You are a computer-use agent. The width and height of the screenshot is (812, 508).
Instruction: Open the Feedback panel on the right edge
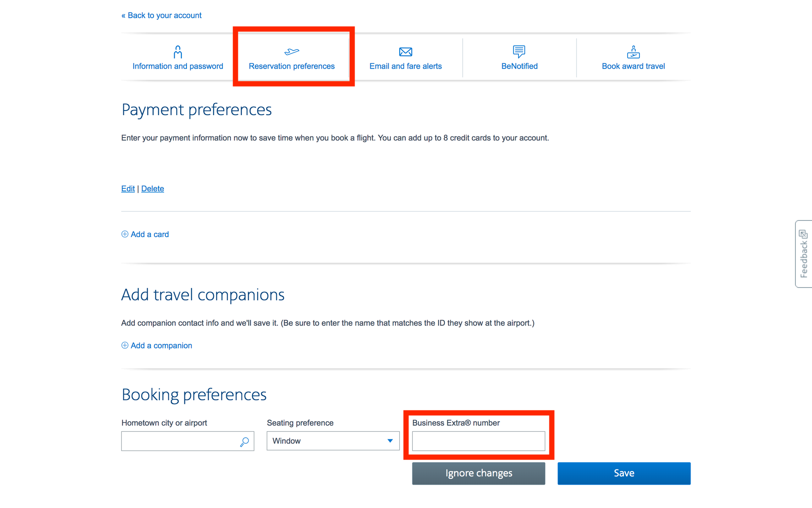tap(804, 253)
